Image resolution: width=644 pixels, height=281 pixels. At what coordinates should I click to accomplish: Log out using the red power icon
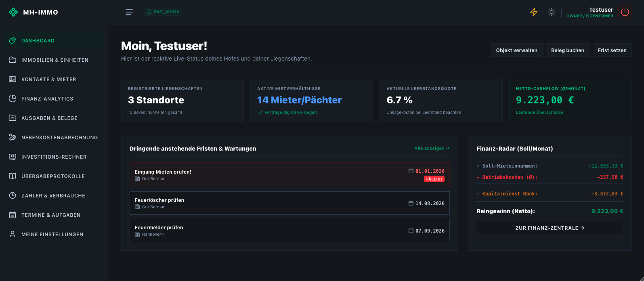[x=625, y=12]
